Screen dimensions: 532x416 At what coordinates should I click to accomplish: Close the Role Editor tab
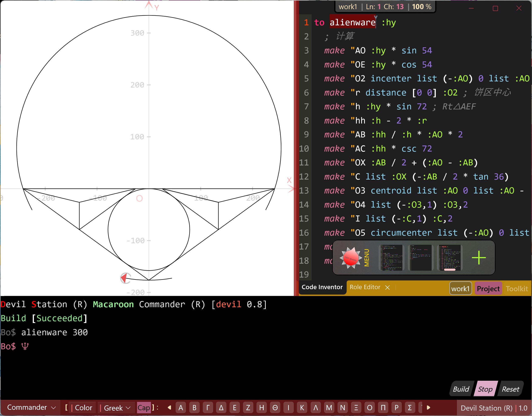pos(387,288)
